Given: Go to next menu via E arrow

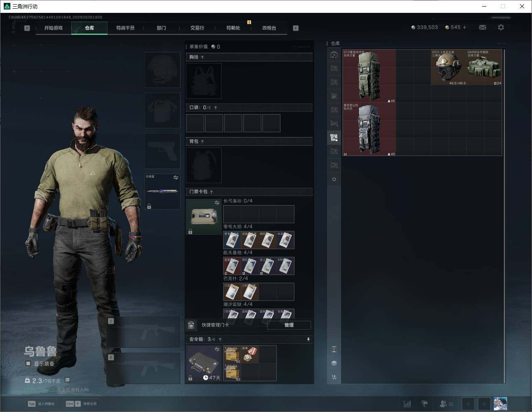Looking at the screenshot, I should click(x=296, y=28).
